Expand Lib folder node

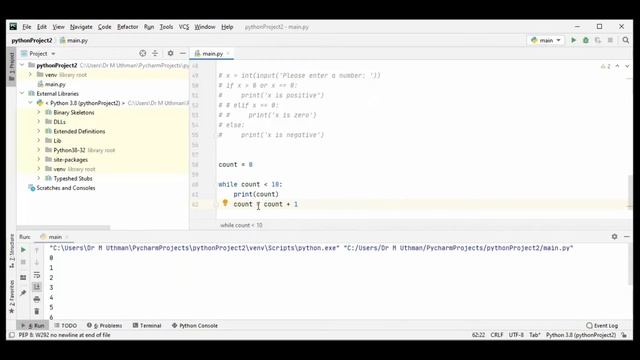39,140
